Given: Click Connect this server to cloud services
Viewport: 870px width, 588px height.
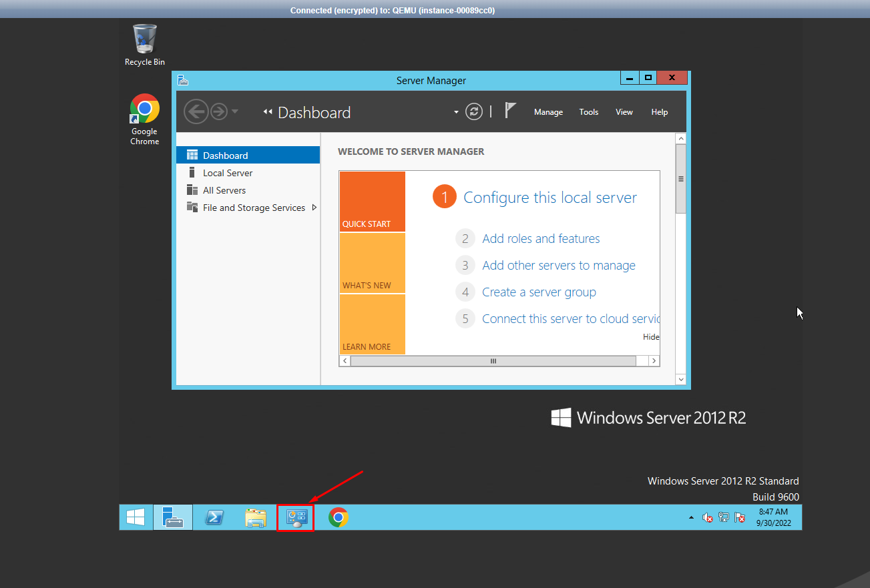Looking at the screenshot, I should pyautogui.click(x=571, y=318).
